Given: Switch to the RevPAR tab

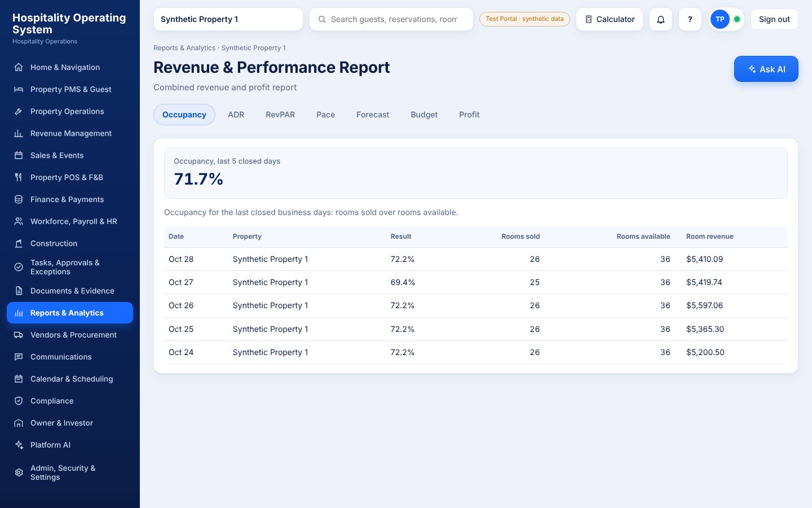Looking at the screenshot, I should [280, 115].
